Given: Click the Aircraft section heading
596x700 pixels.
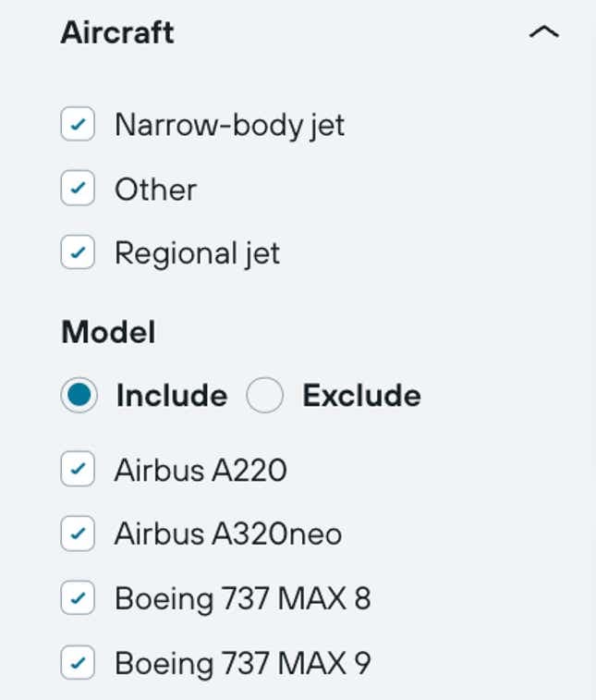Looking at the screenshot, I should tap(117, 33).
